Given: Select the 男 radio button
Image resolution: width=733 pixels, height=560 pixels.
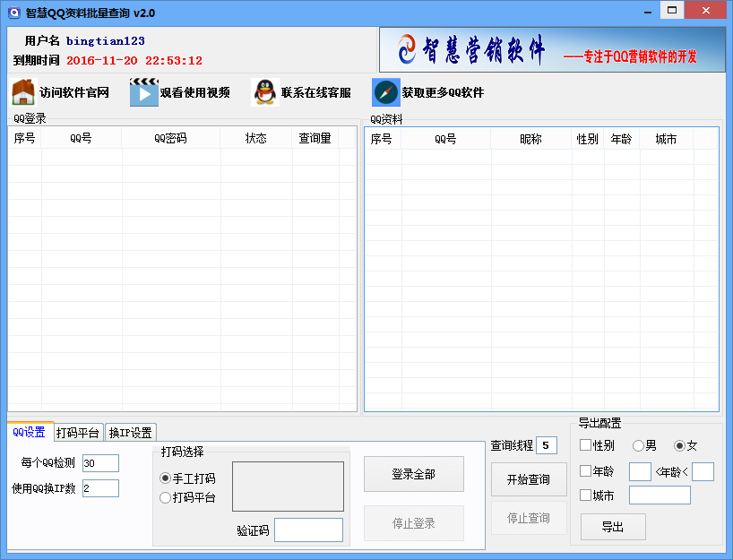Looking at the screenshot, I should pyautogui.click(x=638, y=445).
